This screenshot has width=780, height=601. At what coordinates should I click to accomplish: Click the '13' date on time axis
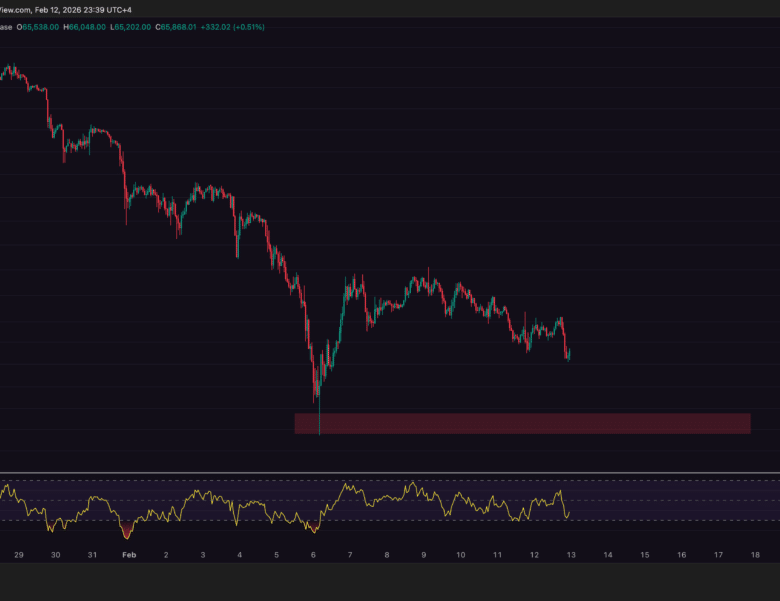(x=571, y=554)
